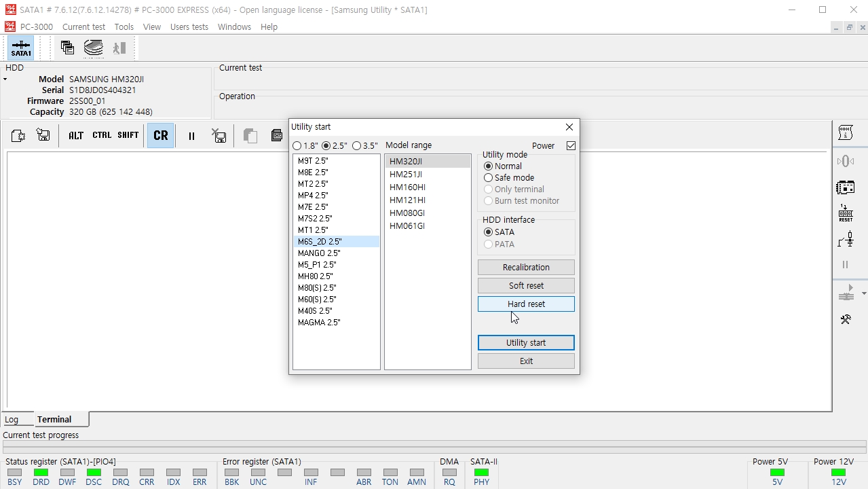Select MANGO 2.5" in family list
This screenshot has width=868, height=489.
coord(319,253)
